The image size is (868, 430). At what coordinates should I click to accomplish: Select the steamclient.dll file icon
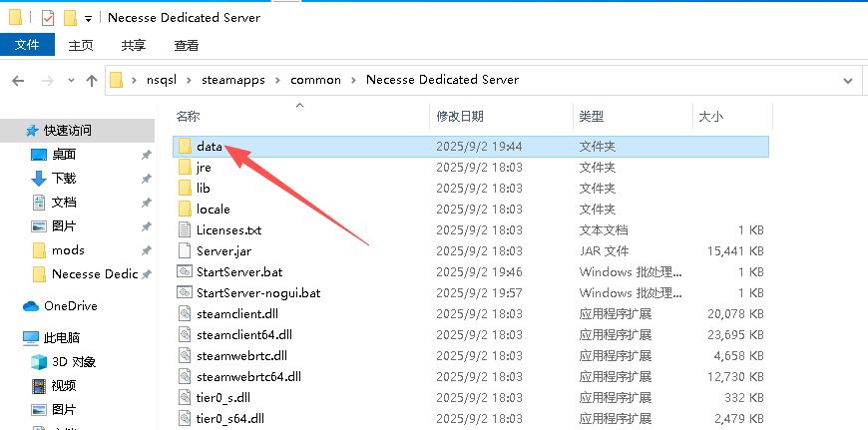pyautogui.click(x=185, y=313)
